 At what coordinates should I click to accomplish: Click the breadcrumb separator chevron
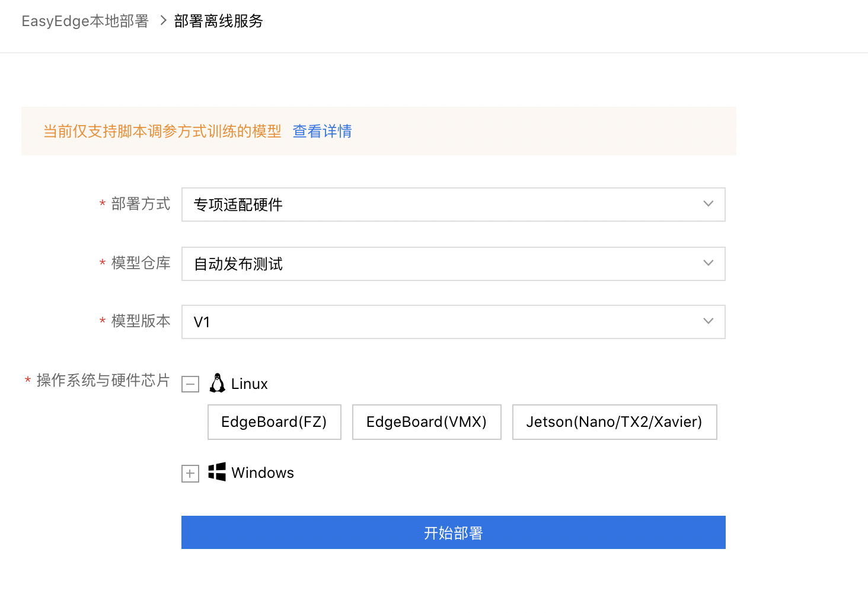pos(162,21)
